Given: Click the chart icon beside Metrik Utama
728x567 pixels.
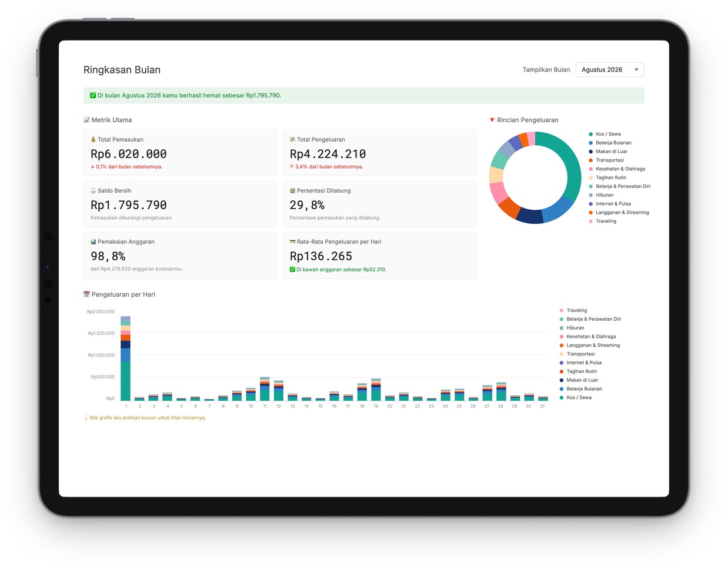Looking at the screenshot, I should point(86,120).
